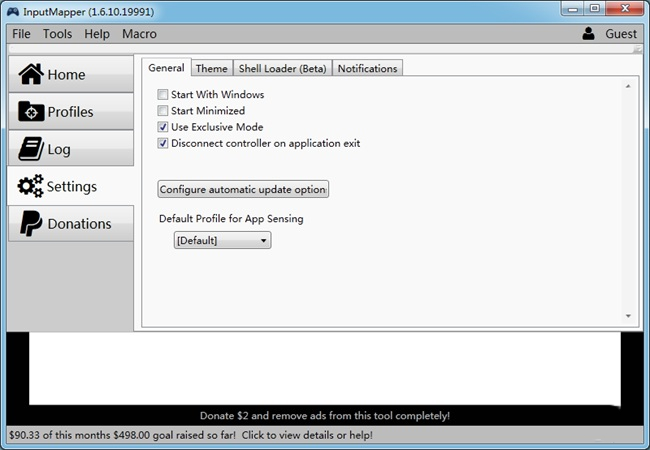650x450 pixels.
Task: Click the InputMapper gamepad title icon
Action: tap(13, 12)
